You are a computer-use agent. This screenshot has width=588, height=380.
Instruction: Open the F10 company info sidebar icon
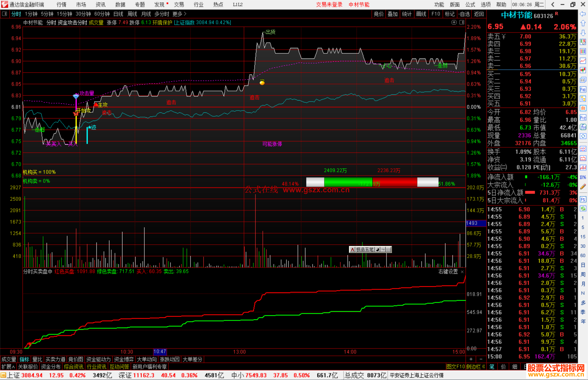point(583,89)
